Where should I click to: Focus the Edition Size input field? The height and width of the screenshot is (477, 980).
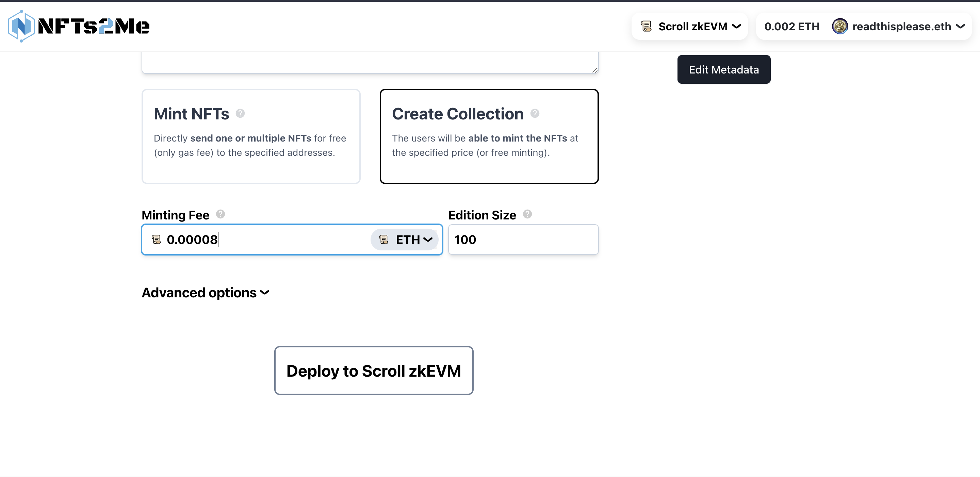pyautogui.click(x=523, y=240)
